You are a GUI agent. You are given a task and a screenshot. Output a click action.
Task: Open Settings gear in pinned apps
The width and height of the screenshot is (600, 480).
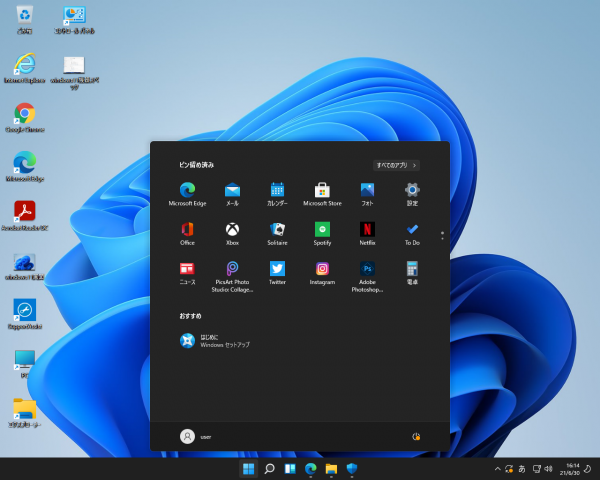click(412, 194)
